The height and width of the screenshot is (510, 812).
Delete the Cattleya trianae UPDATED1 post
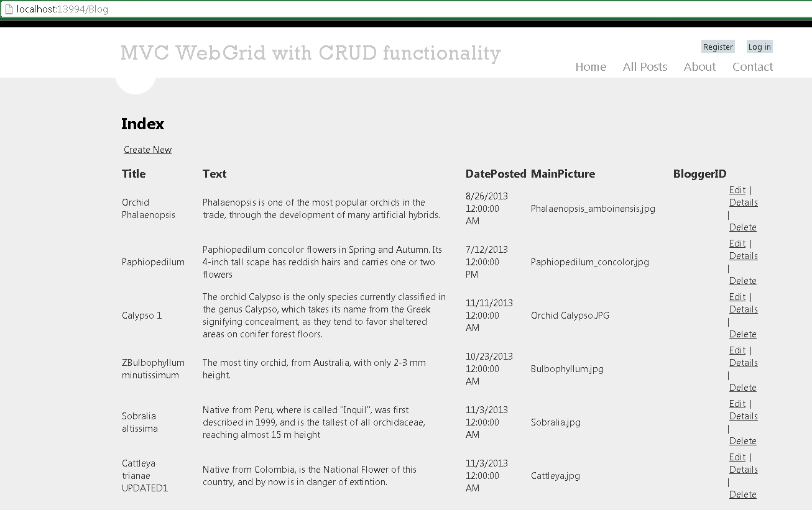743,494
